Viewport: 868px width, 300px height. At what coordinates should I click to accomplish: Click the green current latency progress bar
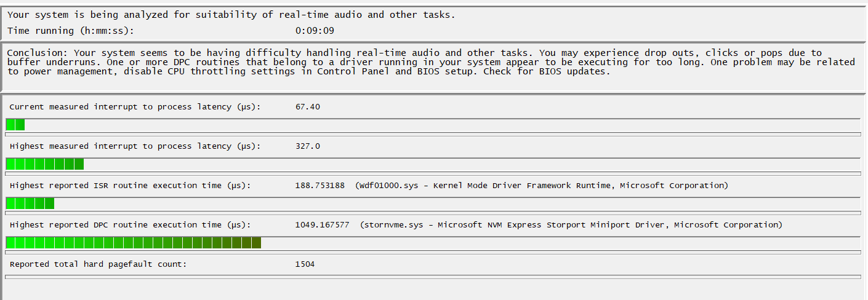(433, 125)
